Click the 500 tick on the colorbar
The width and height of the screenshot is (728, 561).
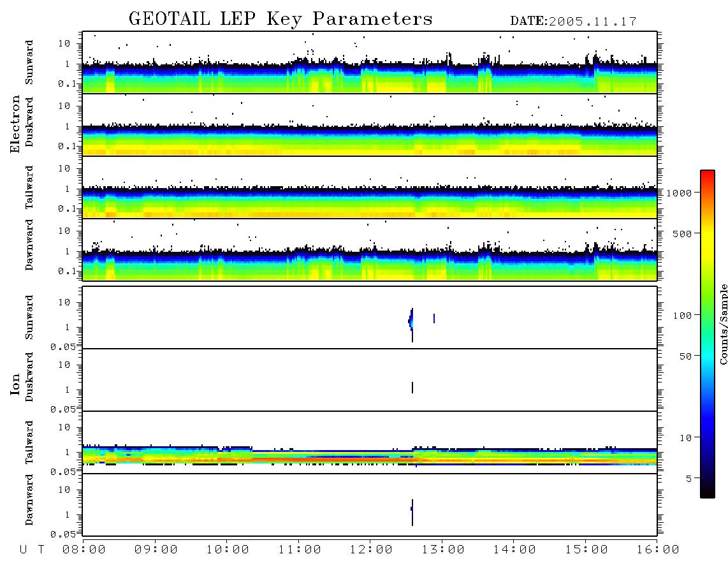[x=682, y=233]
